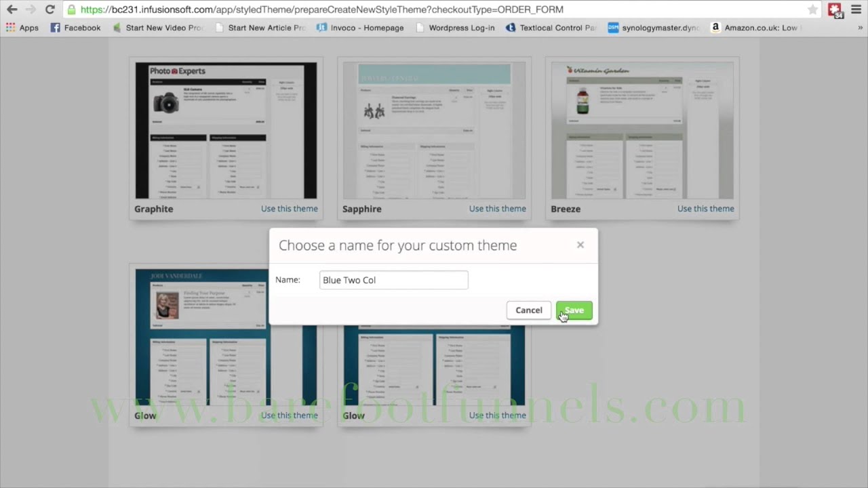Select the Graphite theme preview thumbnail
This screenshot has width=868, height=488.
coord(226,131)
